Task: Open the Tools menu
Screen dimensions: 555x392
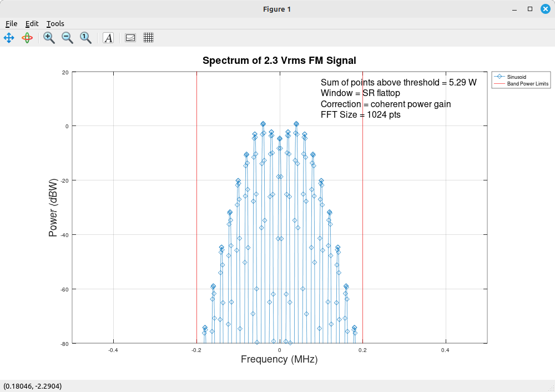Action: tap(55, 23)
